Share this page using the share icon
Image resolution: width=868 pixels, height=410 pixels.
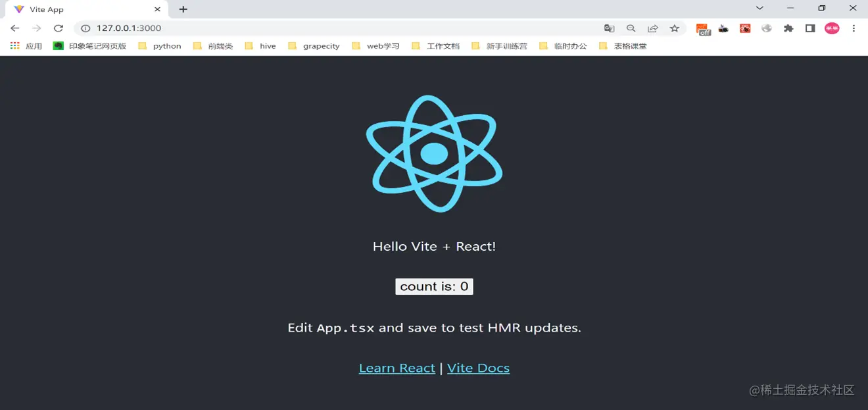(x=653, y=28)
